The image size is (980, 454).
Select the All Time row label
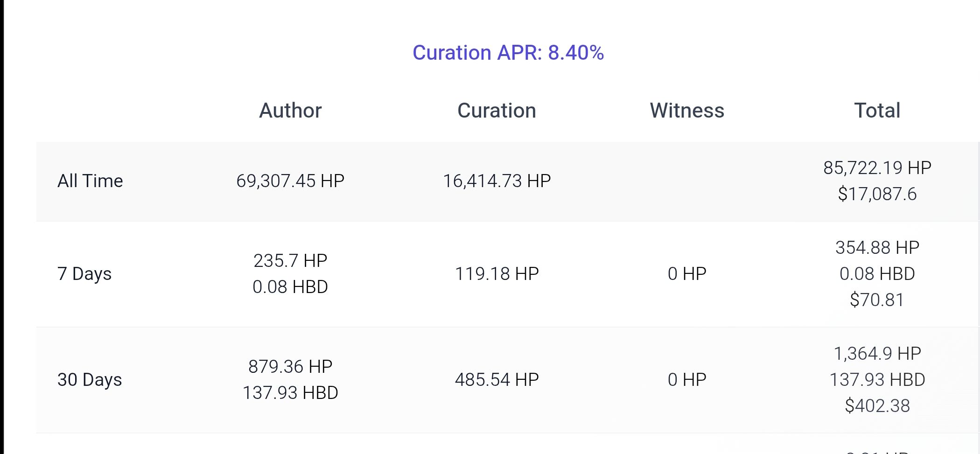tap(90, 181)
